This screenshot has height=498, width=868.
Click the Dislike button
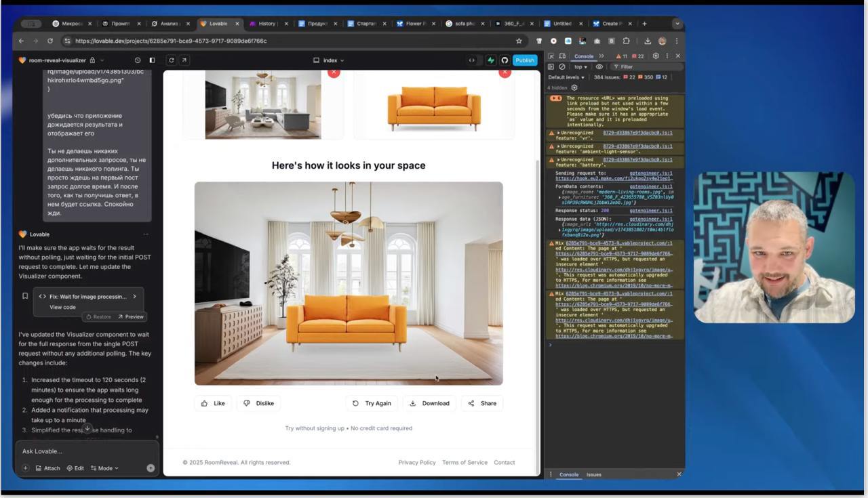(258, 403)
